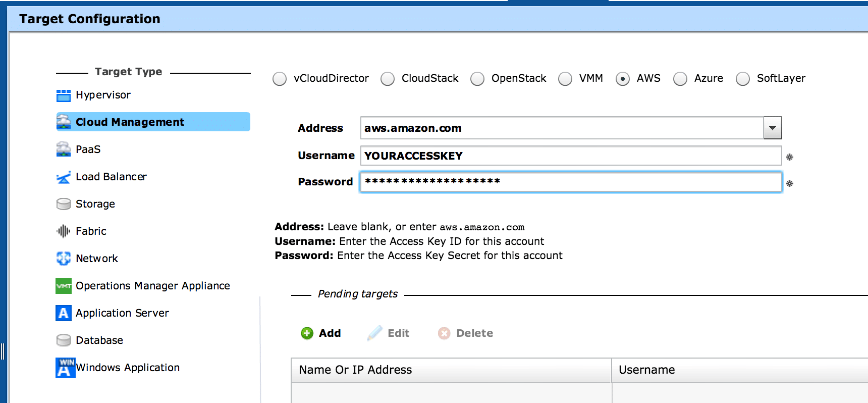868x403 pixels.
Task: Select the Azure radio button
Action: coord(680,79)
